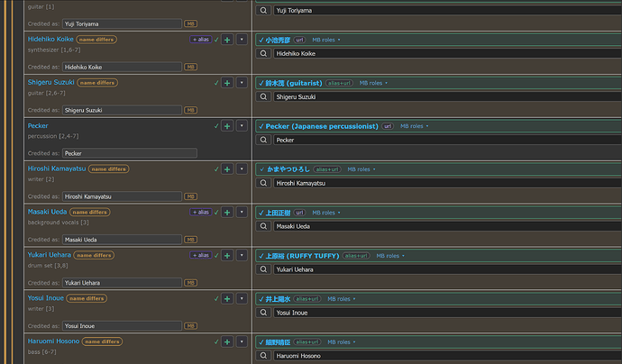Viewport: 622px width, 364px height.
Task: Click the search icon beside Hidehiko Koike
Action: (x=263, y=53)
